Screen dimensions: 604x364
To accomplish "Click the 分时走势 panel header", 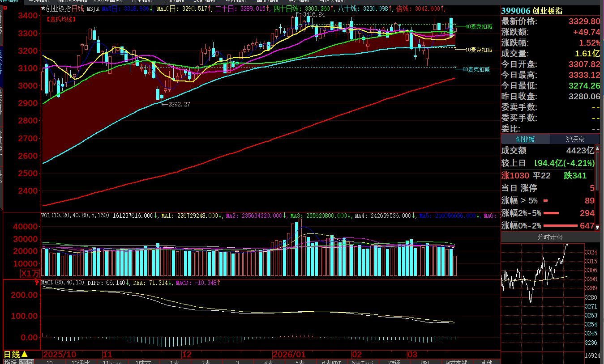I will click(x=550, y=237).
